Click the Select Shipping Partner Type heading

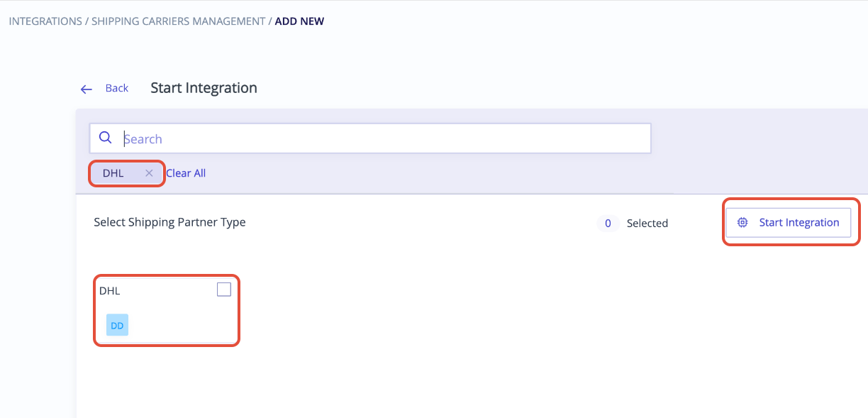[169, 222]
